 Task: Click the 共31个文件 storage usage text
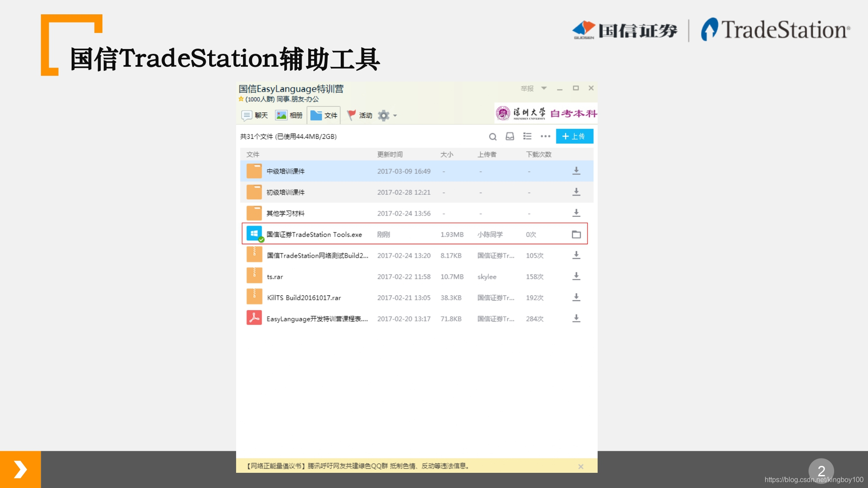pyautogui.click(x=288, y=137)
